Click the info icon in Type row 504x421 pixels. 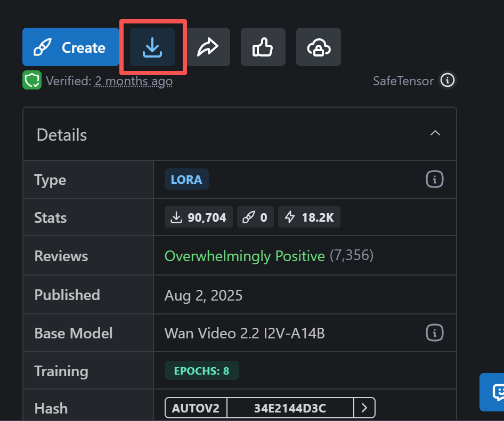[435, 180]
